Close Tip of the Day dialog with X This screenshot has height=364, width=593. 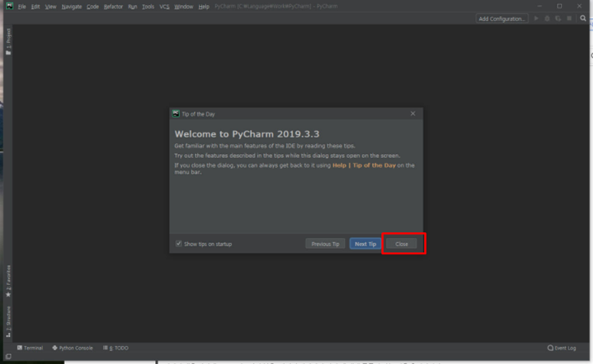[413, 113]
